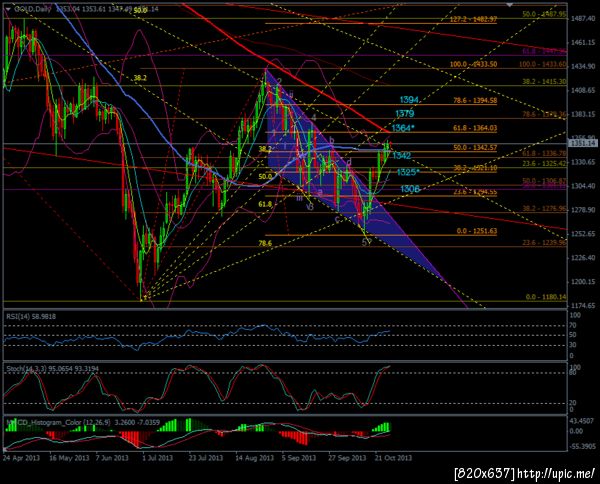Image resolution: width=600 pixels, height=484 pixels.
Task: Select the 1 Jul 2013 date label
Action: click(x=157, y=458)
